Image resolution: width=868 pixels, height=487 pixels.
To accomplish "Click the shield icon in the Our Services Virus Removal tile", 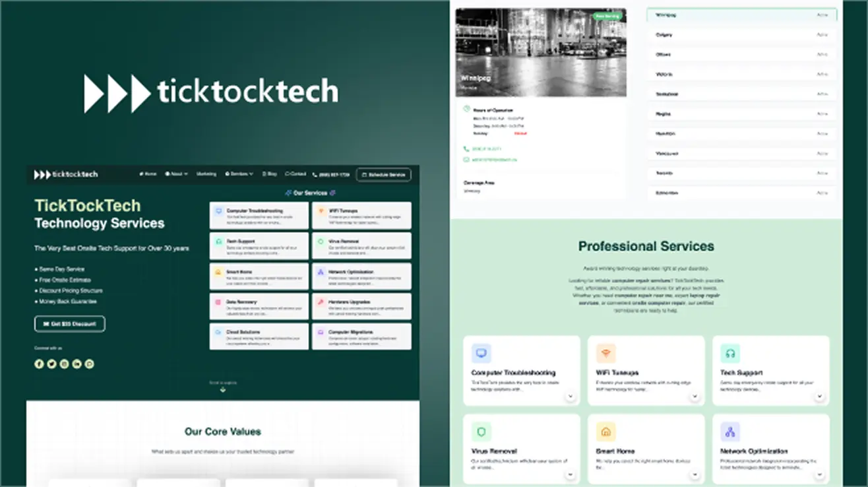I will (x=321, y=242).
